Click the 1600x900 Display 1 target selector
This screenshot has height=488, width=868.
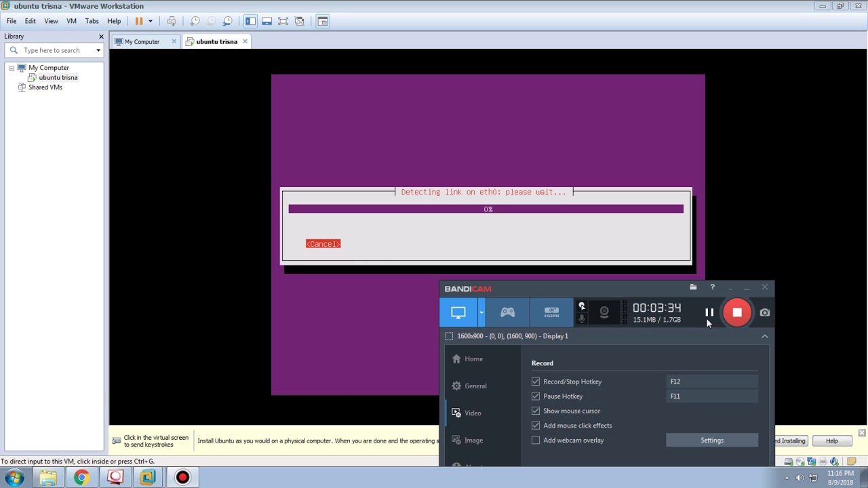coord(507,336)
